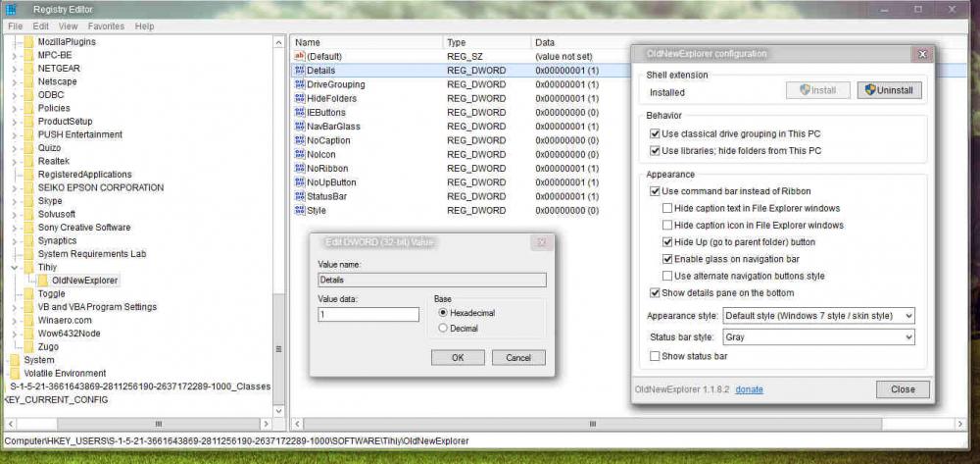Enable Hide caption icon in File Explorer

pyautogui.click(x=667, y=225)
